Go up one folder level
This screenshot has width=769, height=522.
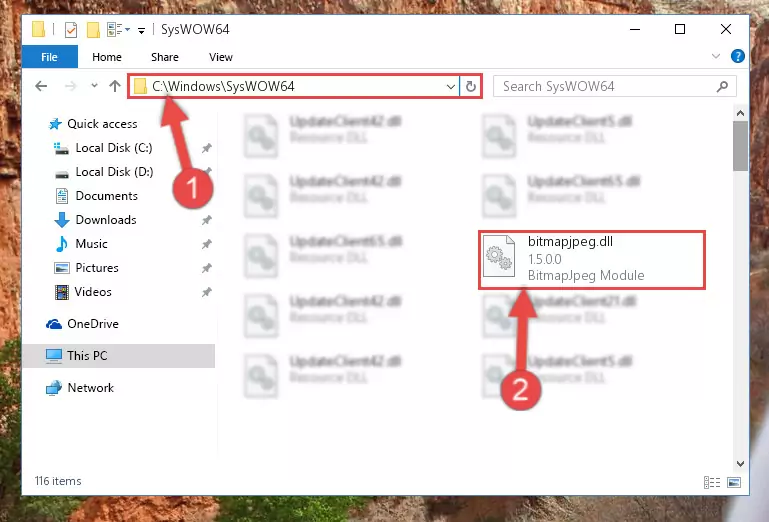pos(115,86)
